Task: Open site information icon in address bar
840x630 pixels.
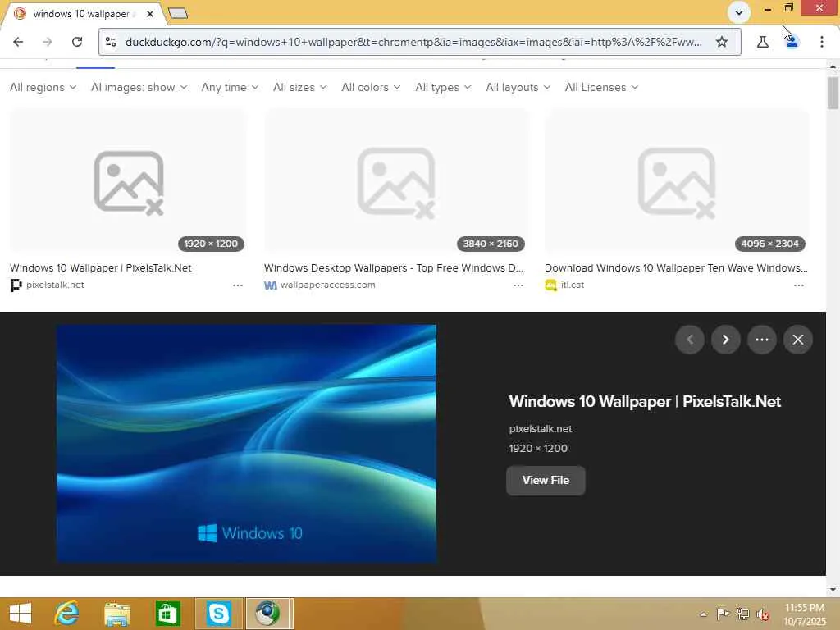Action: coord(111,42)
